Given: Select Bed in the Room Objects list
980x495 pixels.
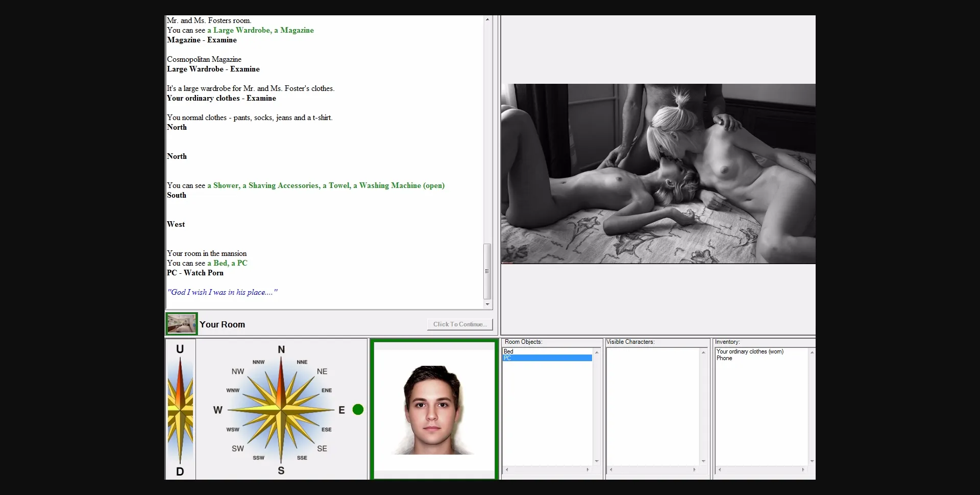Looking at the screenshot, I should pos(509,351).
